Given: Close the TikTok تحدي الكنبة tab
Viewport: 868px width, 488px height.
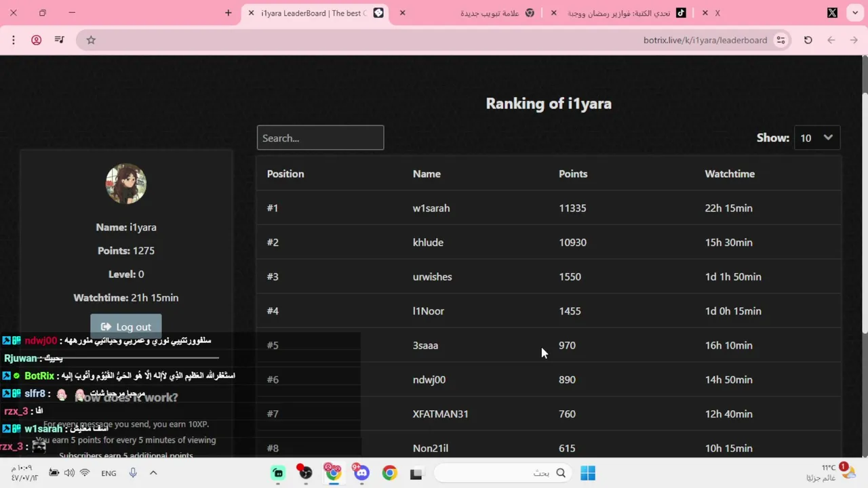Looking at the screenshot, I should (x=554, y=13).
